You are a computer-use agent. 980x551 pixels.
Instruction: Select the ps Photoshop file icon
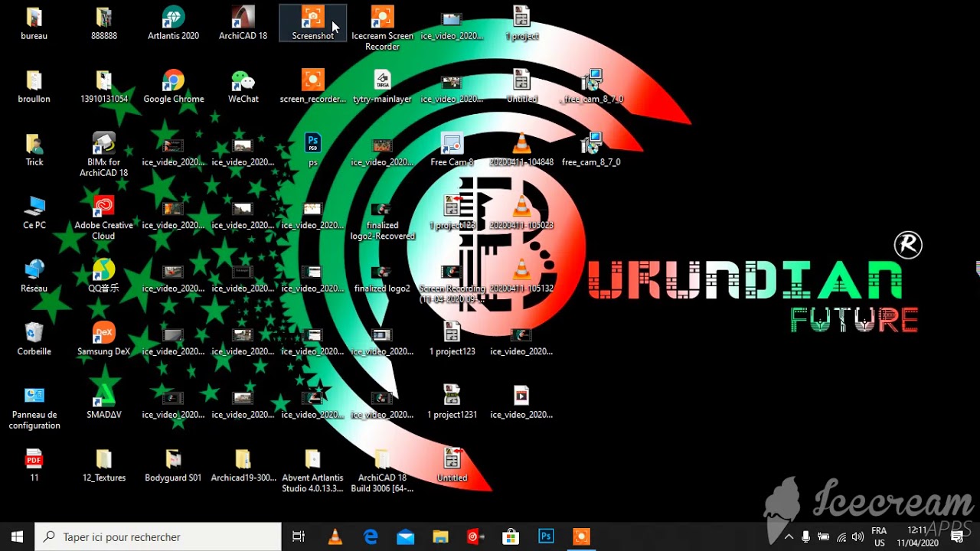tap(312, 150)
